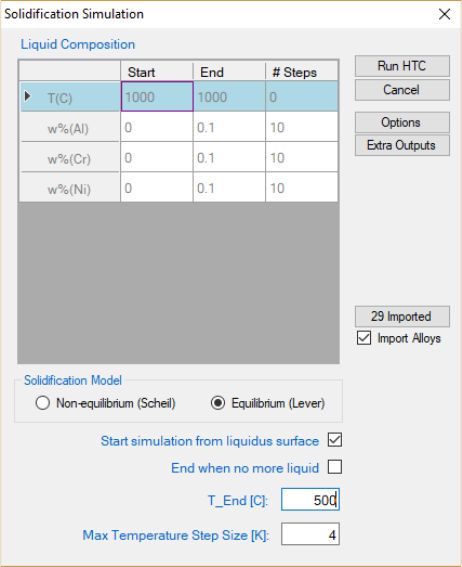Close the Solidification Simulation window
The height and width of the screenshot is (567, 462).
pyautogui.click(x=444, y=14)
